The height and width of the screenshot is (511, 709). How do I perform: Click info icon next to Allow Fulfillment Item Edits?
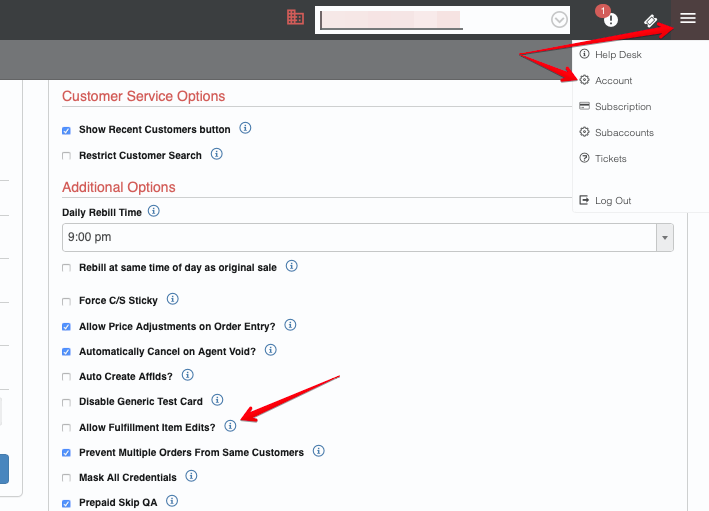pos(230,426)
